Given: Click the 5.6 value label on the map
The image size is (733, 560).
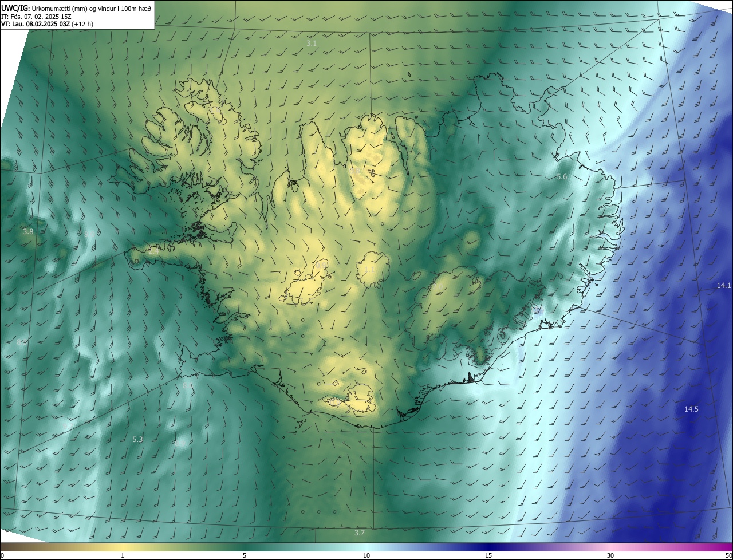Looking at the screenshot, I should point(562,177).
